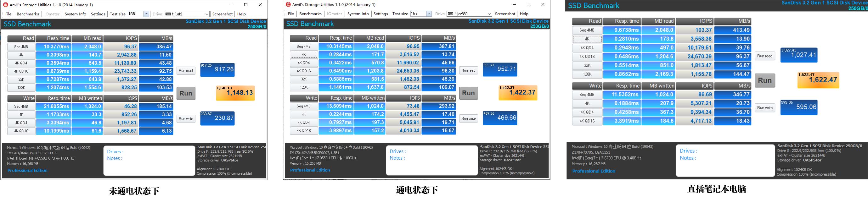Open System Info in the cz880 drive window
Screen dimensions: 868x202
coord(358,14)
